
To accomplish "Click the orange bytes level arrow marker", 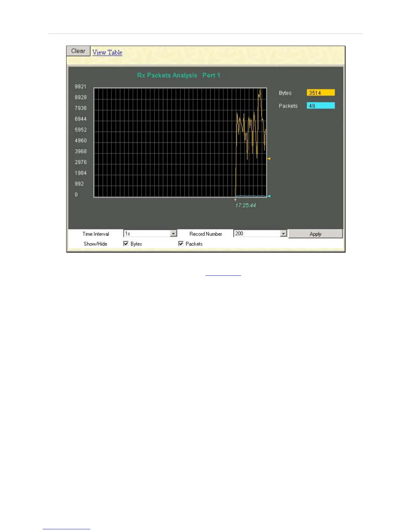I will [x=269, y=159].
